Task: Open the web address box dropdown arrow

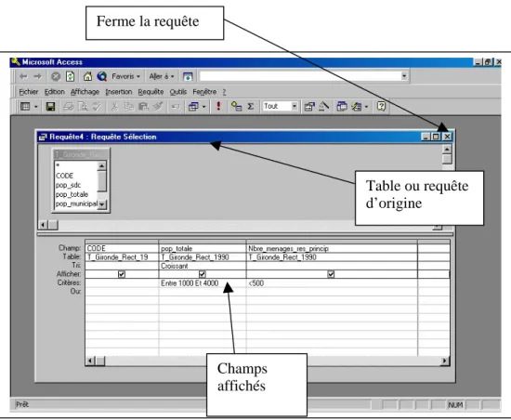Action: 404,76
